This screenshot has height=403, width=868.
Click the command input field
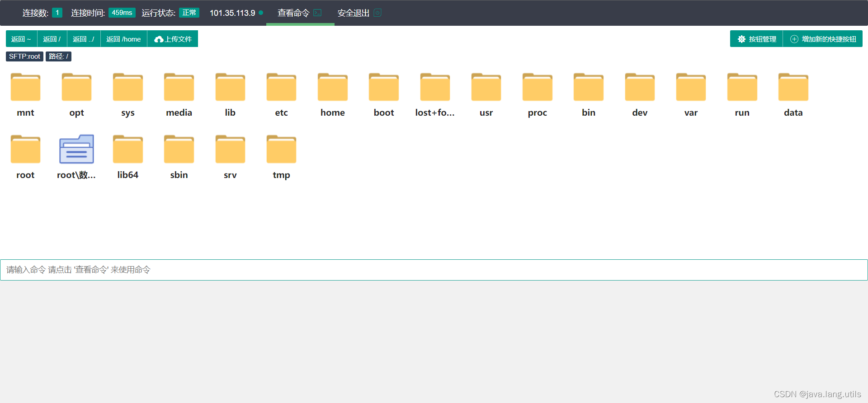pyautogui.click(x=434, y=270)
